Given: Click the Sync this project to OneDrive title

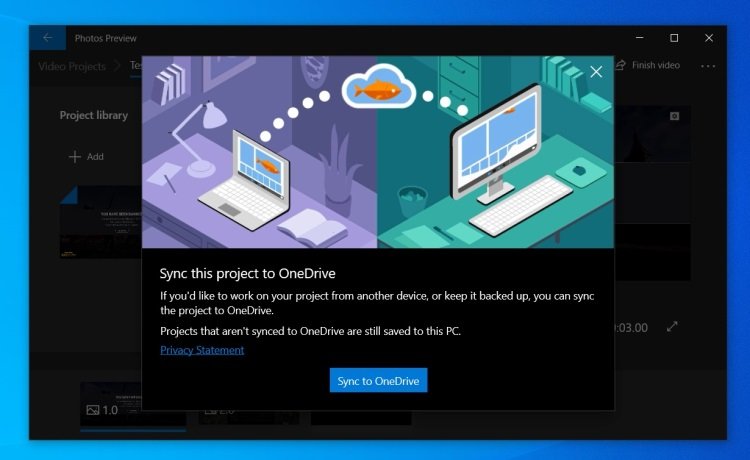Looking at the screenshot, I should [247, 274].
